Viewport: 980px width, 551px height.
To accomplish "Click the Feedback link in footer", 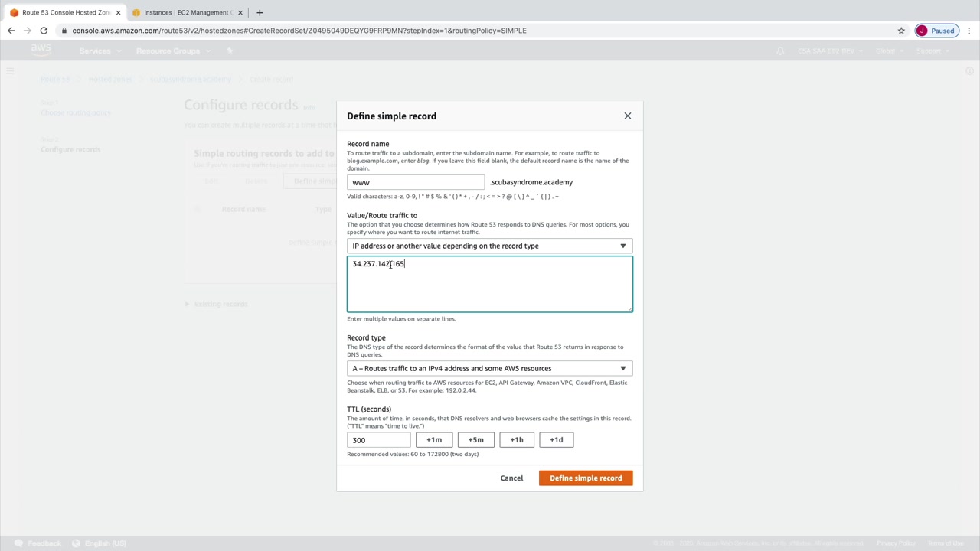I will pos(44,543).
